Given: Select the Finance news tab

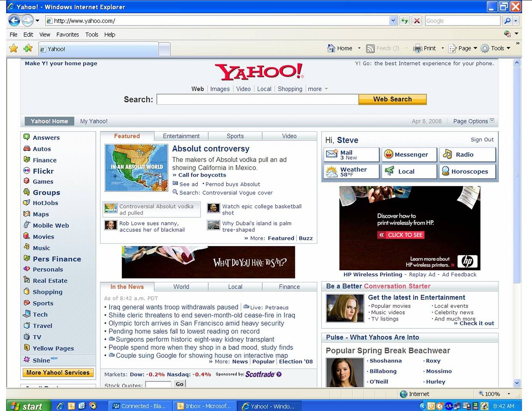Looking at the screenshot, I should [x=289, y=287].
